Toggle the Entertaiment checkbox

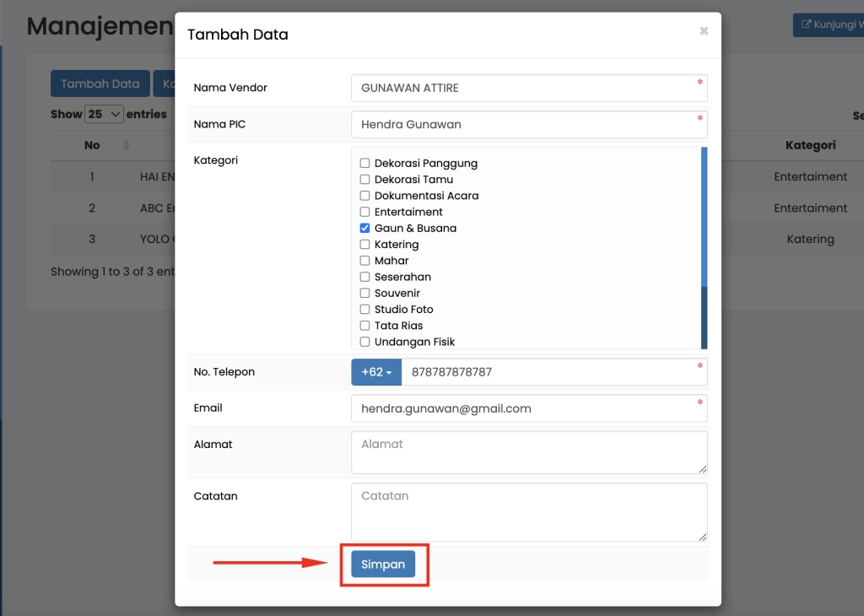pyautogui.click(x=365, y=213)
